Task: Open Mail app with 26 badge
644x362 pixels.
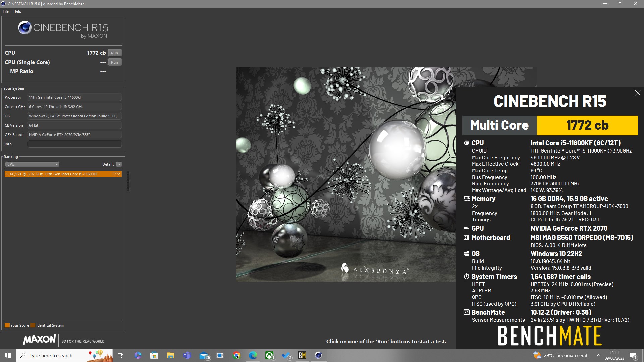Action: 204,356
